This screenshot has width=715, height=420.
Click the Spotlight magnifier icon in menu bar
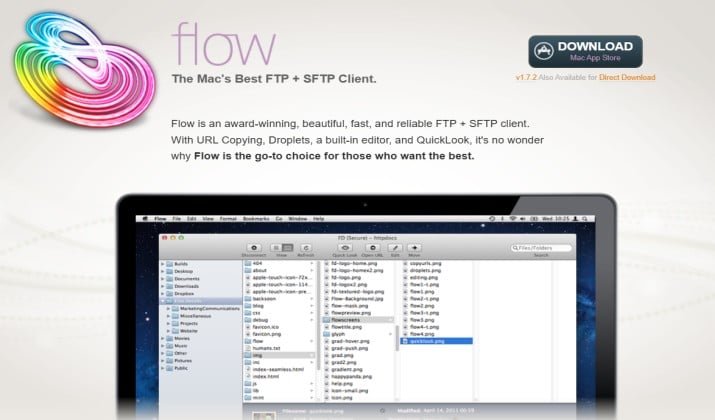(585, 219)
